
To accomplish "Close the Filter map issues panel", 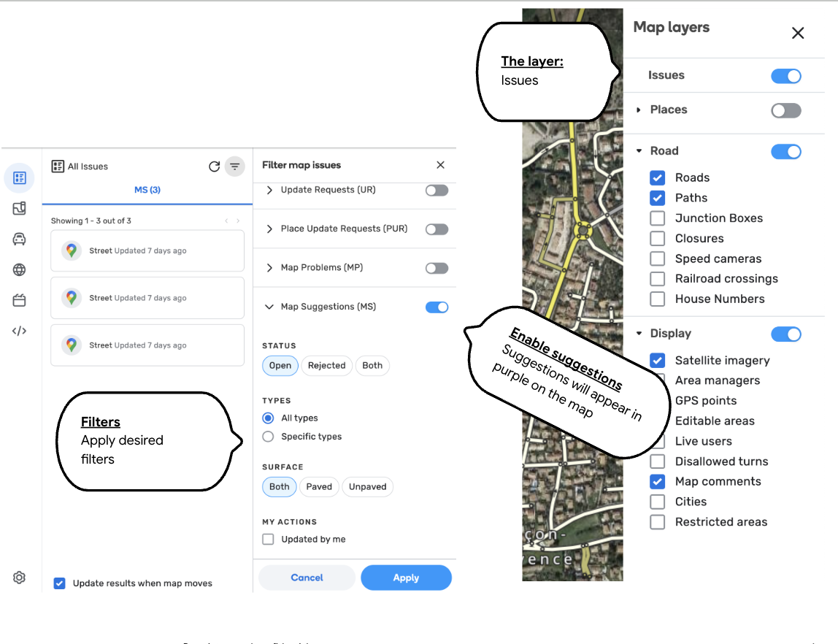I will point(440,165).
